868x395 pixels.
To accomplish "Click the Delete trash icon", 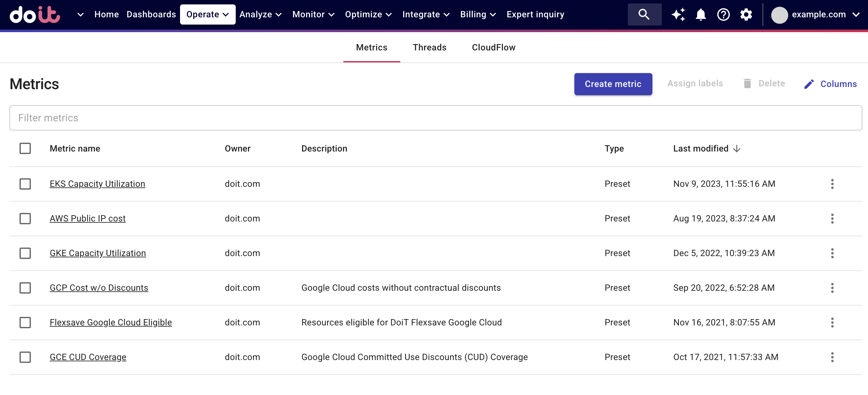I will 747,83.
